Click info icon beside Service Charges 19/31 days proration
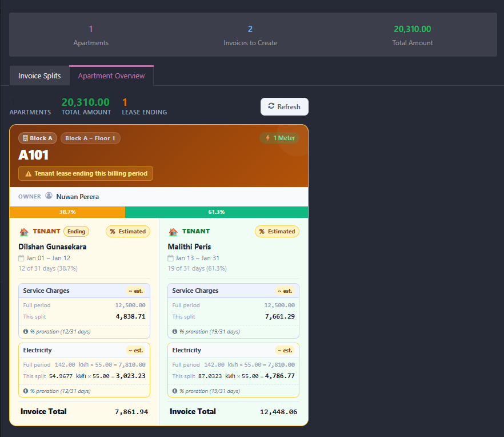Viewport: 504px width, 437px height. click(x=175, y=331)
